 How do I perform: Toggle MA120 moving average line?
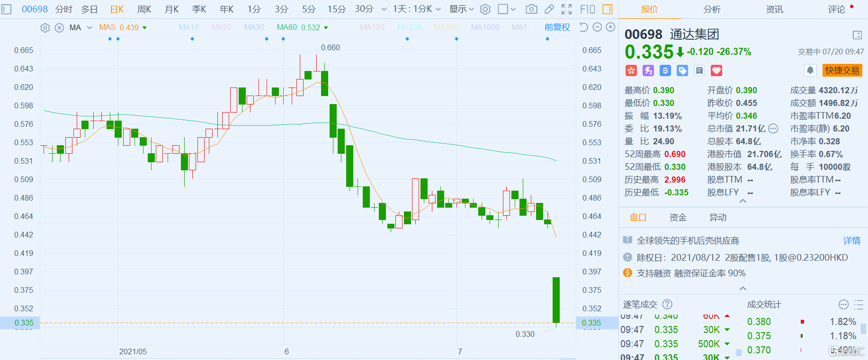click(373, 27)
